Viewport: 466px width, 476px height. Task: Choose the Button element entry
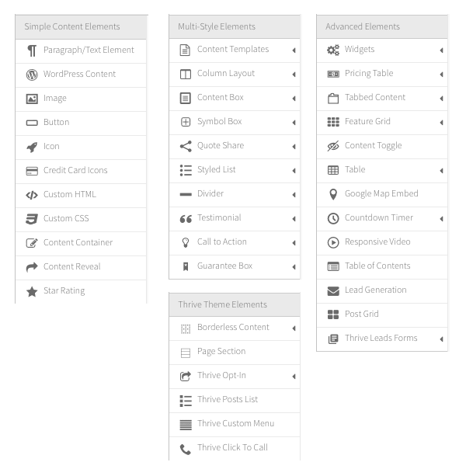[x=81, y=123]
